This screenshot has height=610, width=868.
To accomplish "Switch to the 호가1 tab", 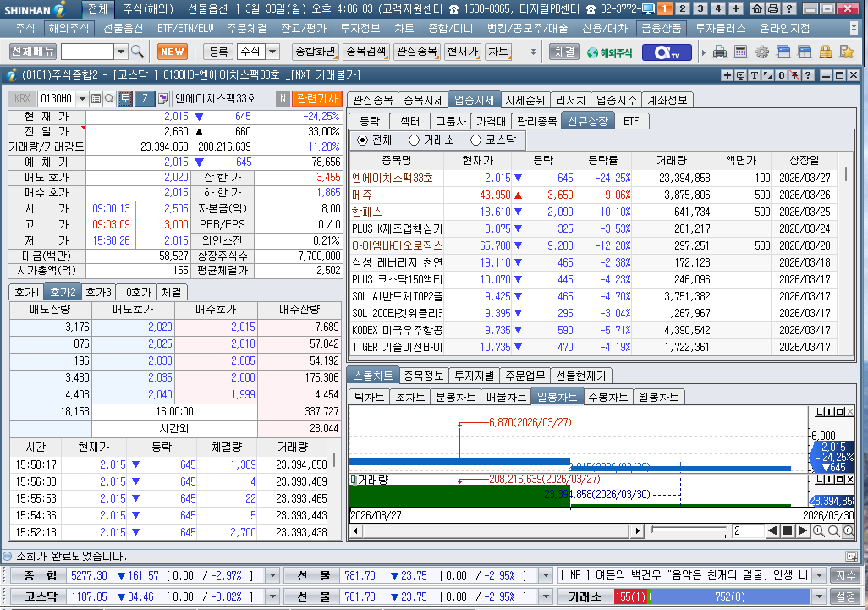I will pyautogui.click(x=26, y=292).
